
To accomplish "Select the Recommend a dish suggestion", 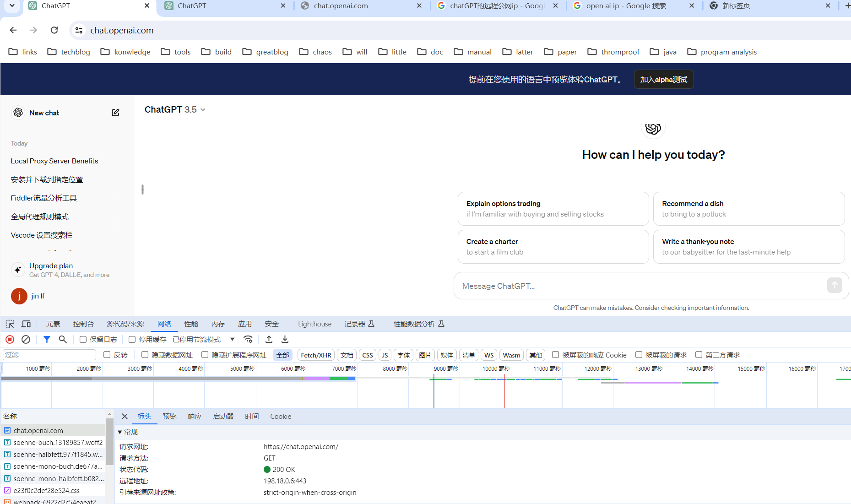I will point(749,209).
